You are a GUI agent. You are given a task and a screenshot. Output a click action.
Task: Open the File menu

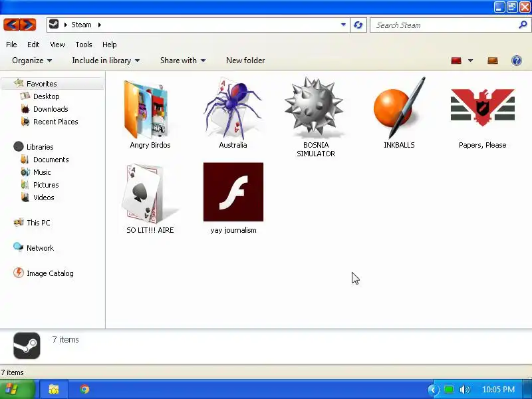[x=11, y=45]
